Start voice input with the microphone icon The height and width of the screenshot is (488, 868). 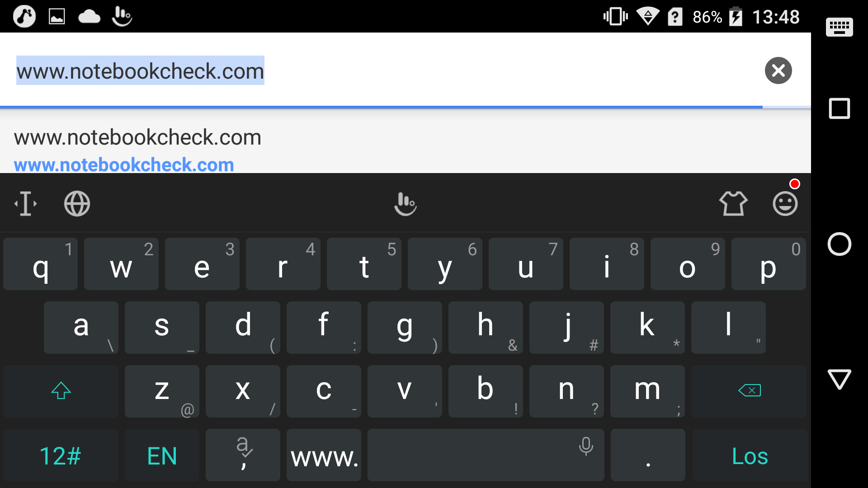[586, 446]
